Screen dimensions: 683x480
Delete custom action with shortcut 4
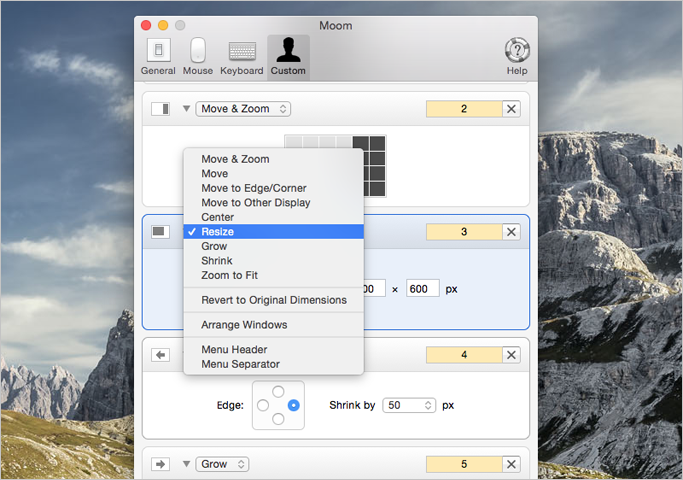(x=511, y=355)
